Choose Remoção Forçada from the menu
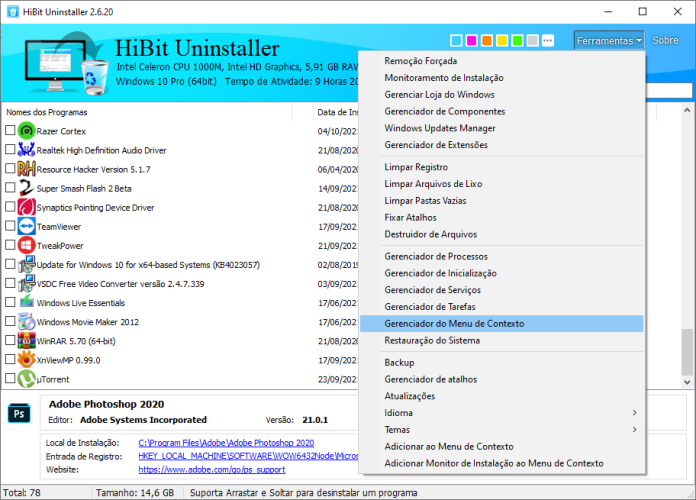The height and width of the screenshot is (500, 696). [x=502, y=61]
